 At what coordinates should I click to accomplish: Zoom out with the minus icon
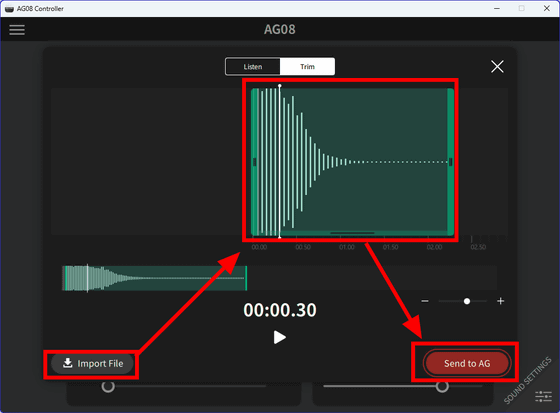tap(425, 301)
